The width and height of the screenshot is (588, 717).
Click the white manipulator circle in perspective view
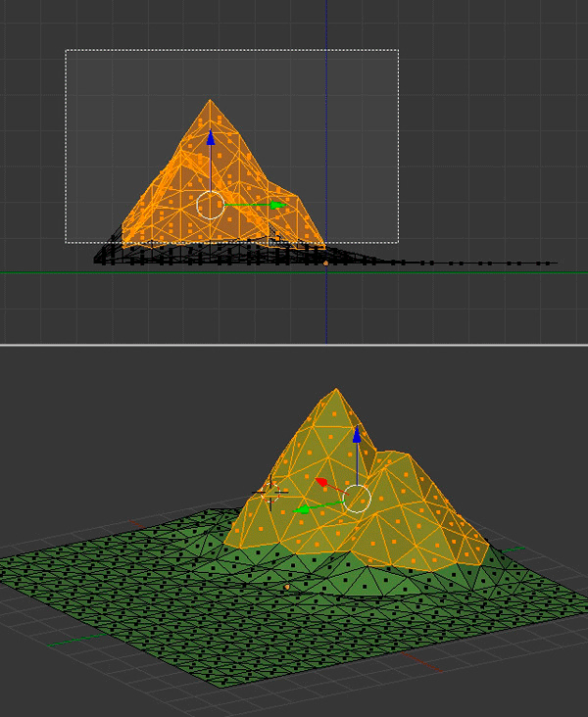pyautogui.click(x=357, y=499)
